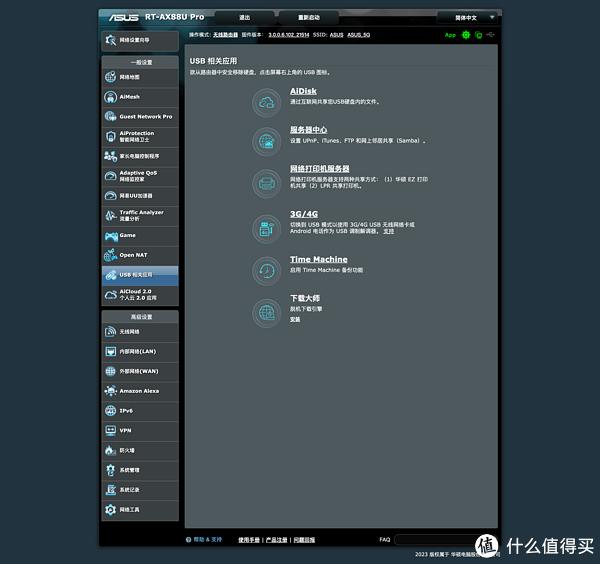The image size is (600, 564).
Task: Expand the language dropdown at top right
Action: (x=469, y=18)
